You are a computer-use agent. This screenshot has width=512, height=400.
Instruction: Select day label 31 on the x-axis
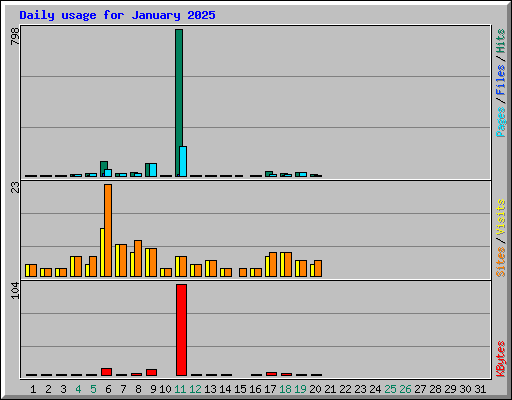click(480, 389)
